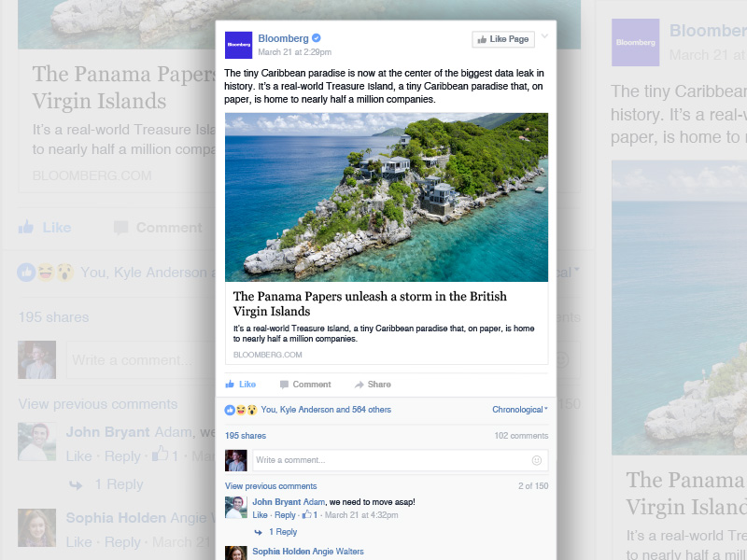
Task: Open the emoji picker in comment box
Action: click(x=536, y=460)
